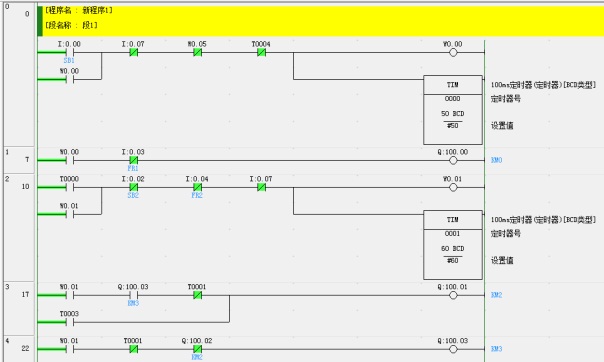604x362 pixels.
Task: Select rung 2 header at step 10
Action: pos(19,227)
